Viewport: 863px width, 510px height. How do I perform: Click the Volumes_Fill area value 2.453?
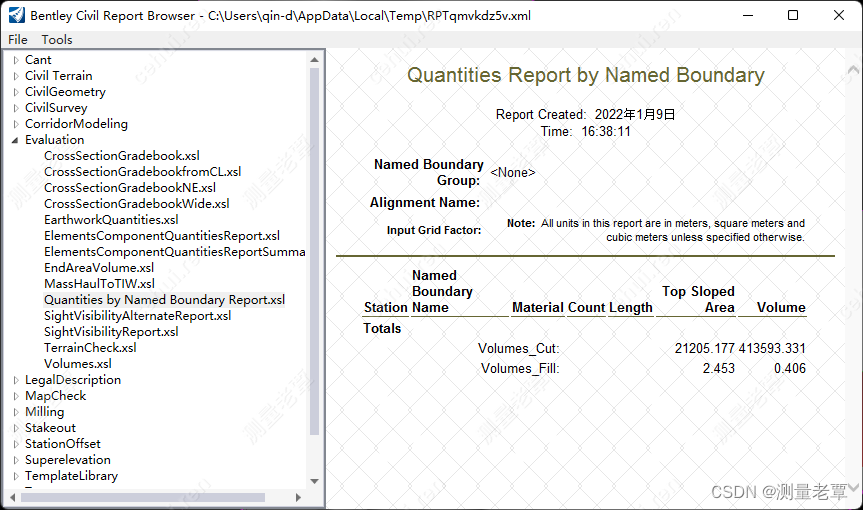tap(718, 368)
